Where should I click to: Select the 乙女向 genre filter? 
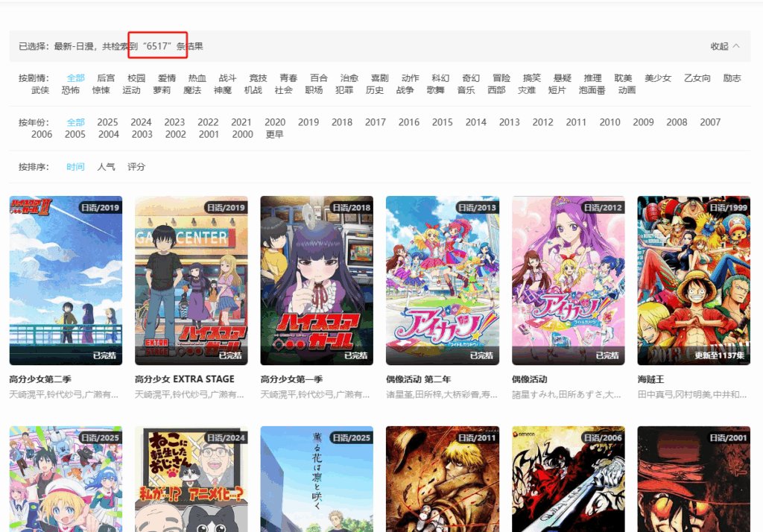[x=697, y=78]
